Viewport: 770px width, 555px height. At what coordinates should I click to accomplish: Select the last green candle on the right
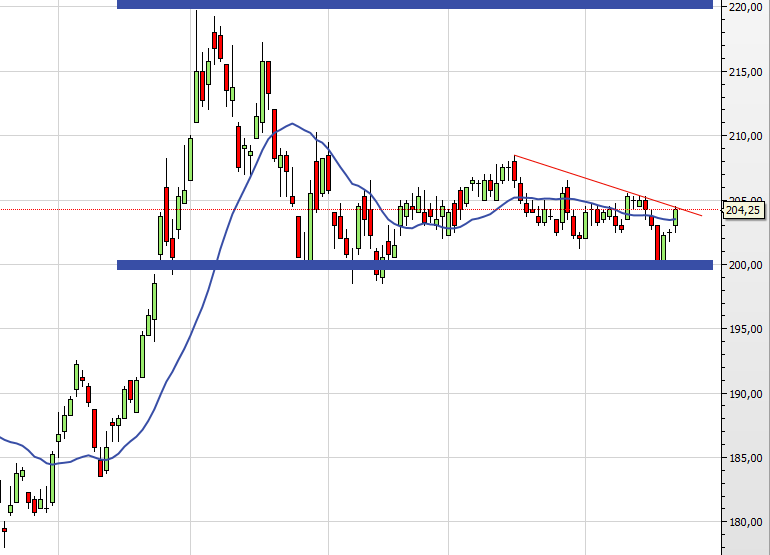[676, 216]
